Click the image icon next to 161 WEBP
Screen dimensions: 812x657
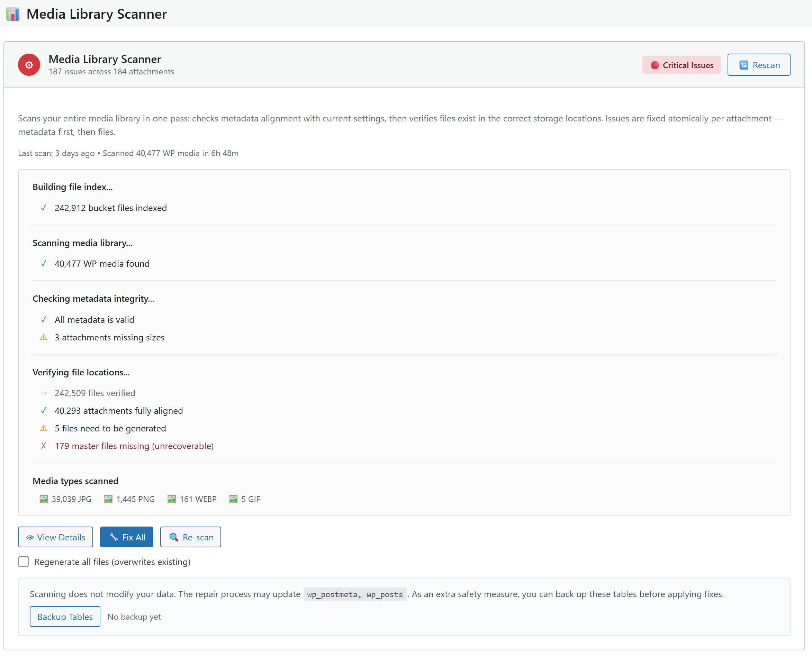pyautogui.click(x=171, y=499)
